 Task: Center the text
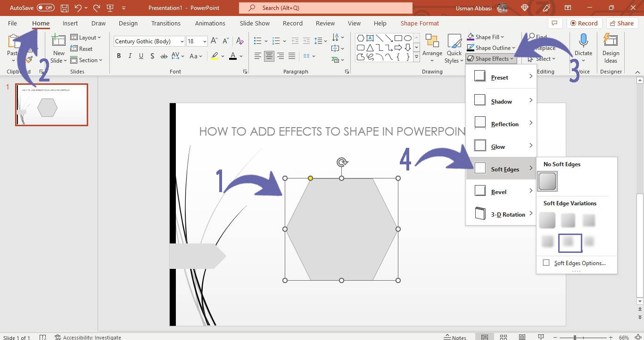[x=269, y=56]
